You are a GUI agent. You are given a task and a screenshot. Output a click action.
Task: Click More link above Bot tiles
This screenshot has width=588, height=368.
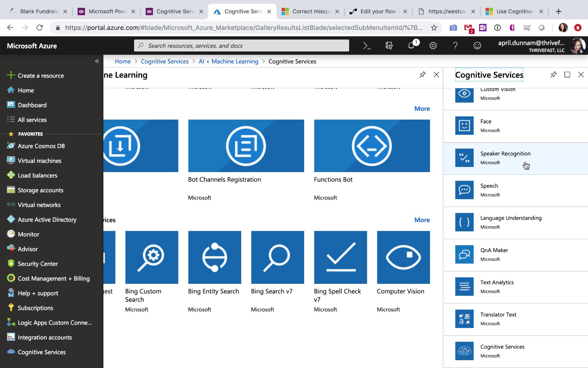(422, 109)
